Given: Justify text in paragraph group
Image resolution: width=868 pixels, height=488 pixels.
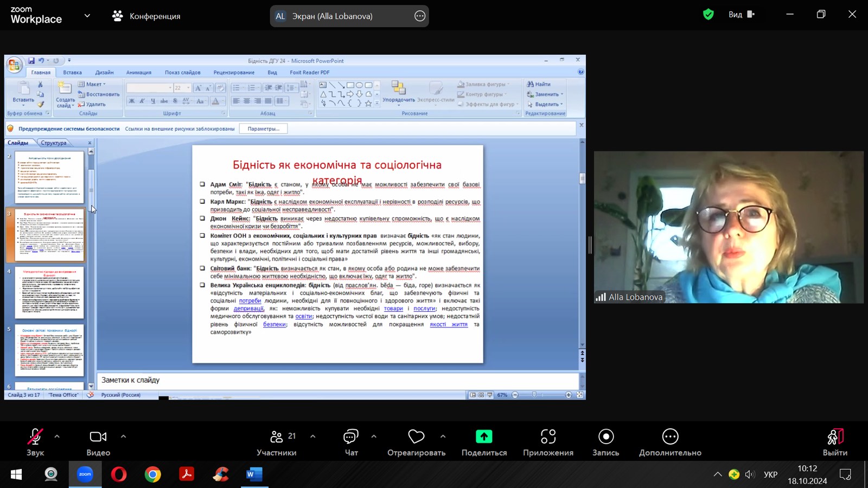Looking at the screenshot, I should 268,101.
